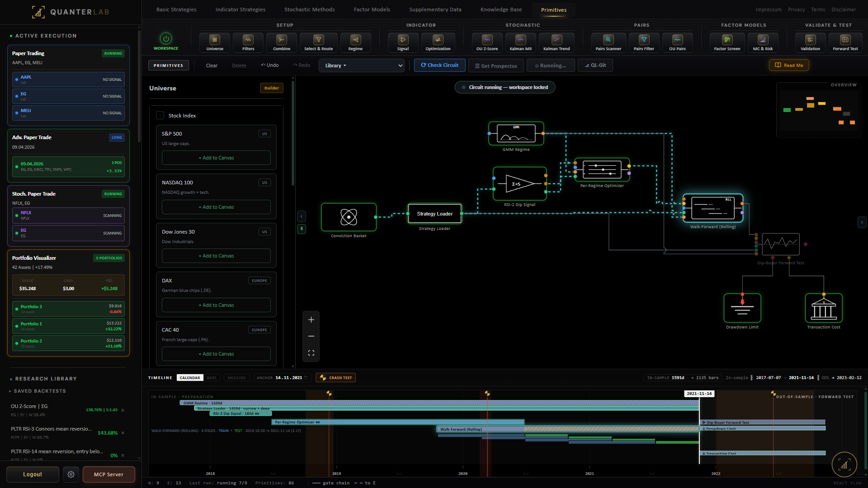This screenshot has height=488, width=868.
Task: Expand the right side panel chevron
Action: pyautogui.click(x=862, y=222)
